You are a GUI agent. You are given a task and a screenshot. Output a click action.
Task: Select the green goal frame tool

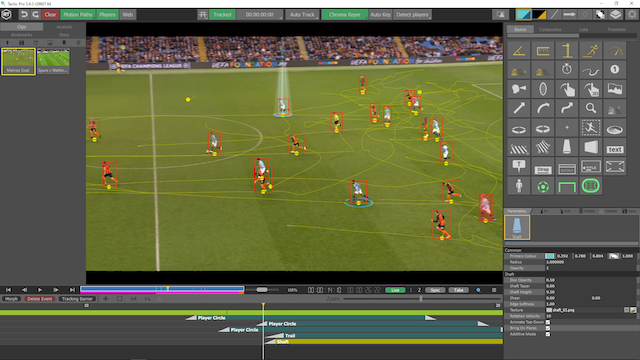pos(567,187)
